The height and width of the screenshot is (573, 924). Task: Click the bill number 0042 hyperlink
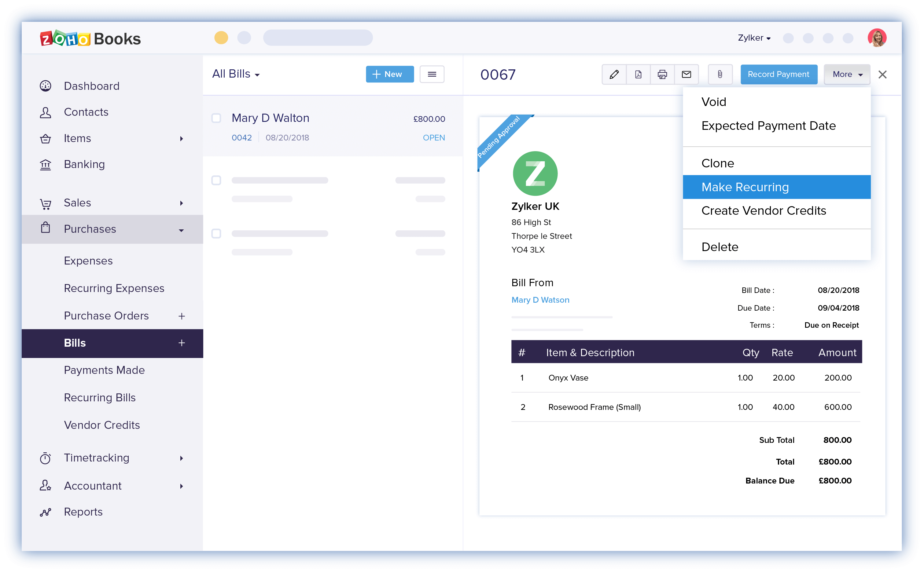(x=239, y=137)
